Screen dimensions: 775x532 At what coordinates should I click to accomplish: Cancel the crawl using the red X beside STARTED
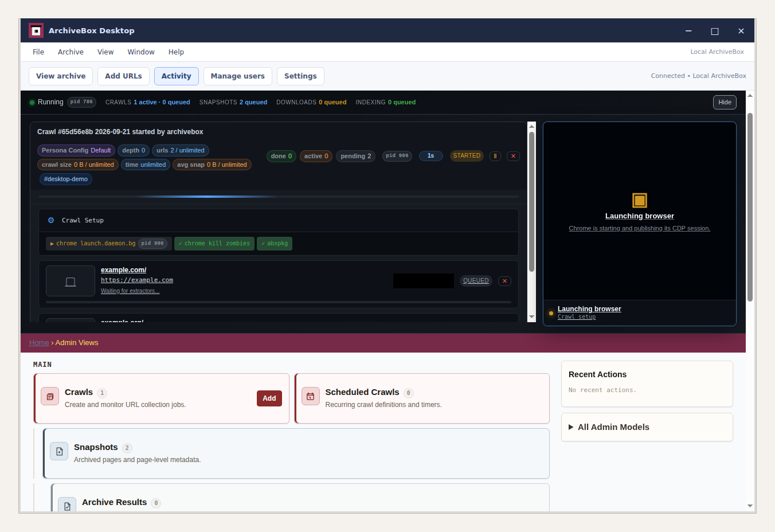pos(514,156)
